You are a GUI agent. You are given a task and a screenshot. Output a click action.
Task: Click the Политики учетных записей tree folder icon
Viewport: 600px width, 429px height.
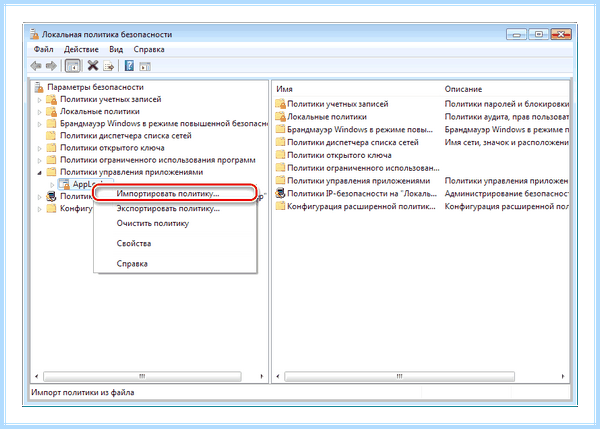pos(51,100)
